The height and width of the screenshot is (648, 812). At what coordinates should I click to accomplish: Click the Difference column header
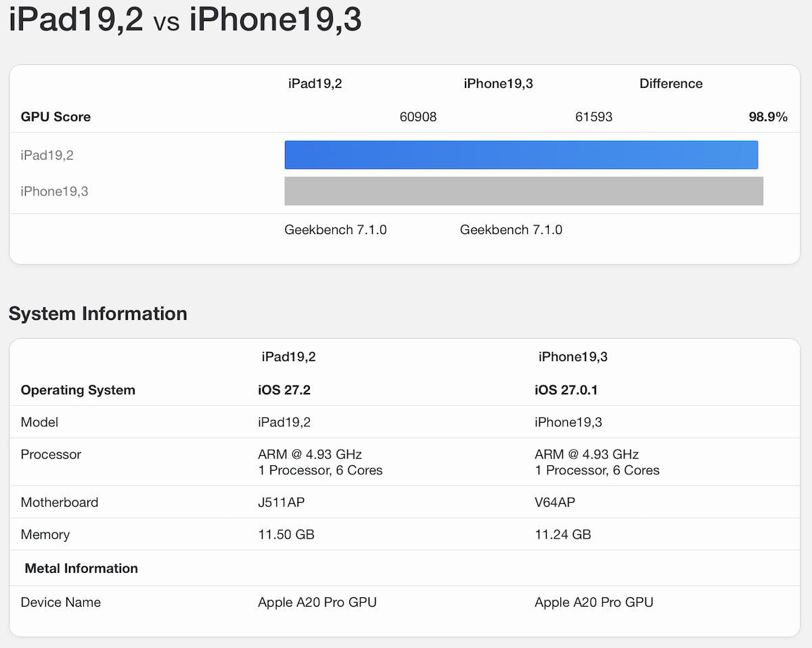coord(671,84)
